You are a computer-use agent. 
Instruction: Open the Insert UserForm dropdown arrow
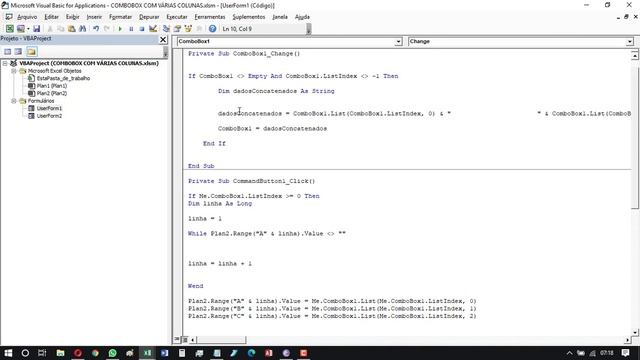(x=28, y=29)
